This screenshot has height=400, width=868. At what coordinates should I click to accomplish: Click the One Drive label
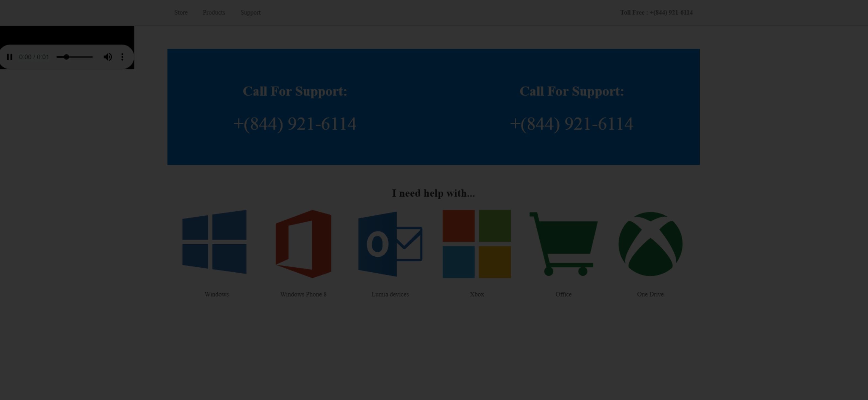(650, 294)
